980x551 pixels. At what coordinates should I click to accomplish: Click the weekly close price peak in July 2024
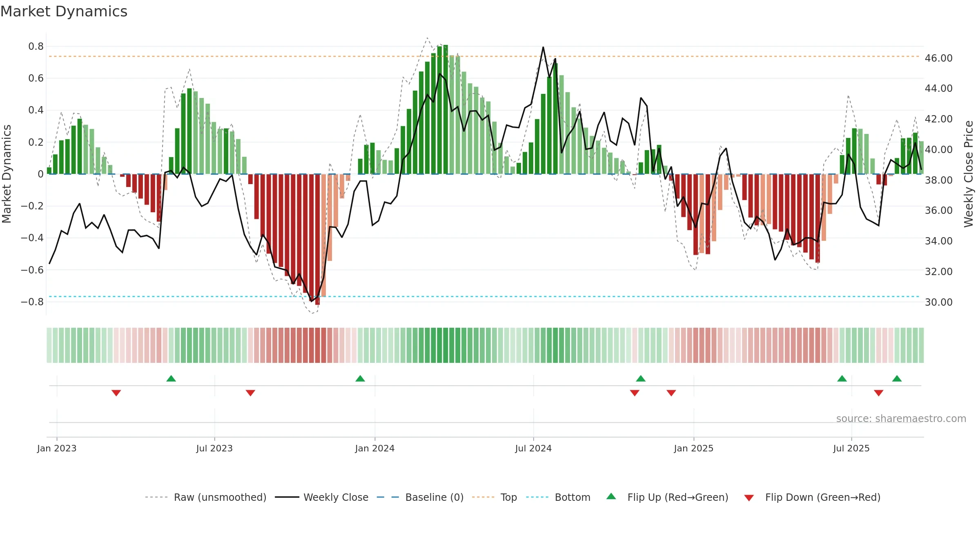point(543,47)
